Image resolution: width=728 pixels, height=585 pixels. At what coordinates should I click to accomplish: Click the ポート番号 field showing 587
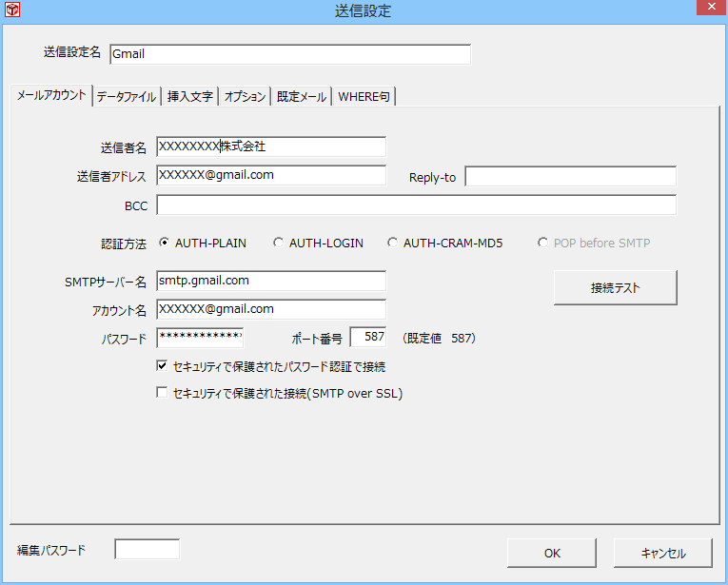click(x=368, y=337)
